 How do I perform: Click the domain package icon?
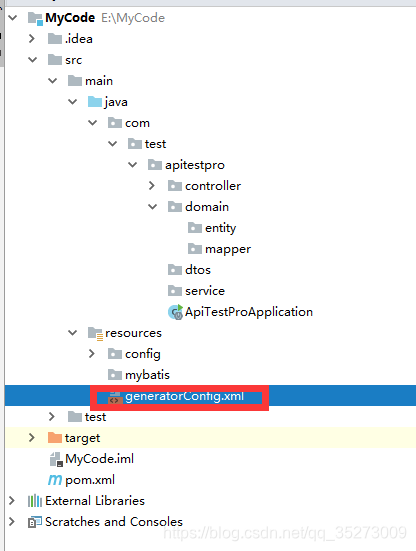pyautogui.click(x=175, y=207)
